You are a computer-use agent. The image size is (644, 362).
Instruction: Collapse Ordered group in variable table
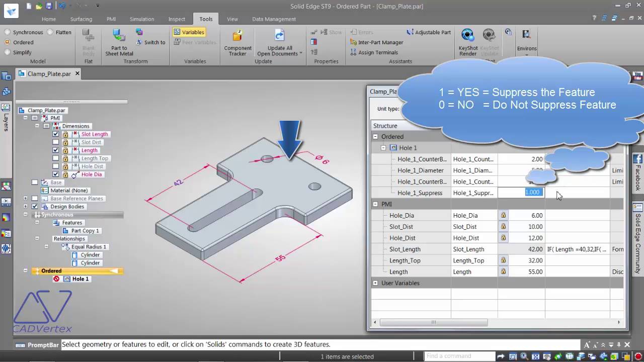click(375, 136)
